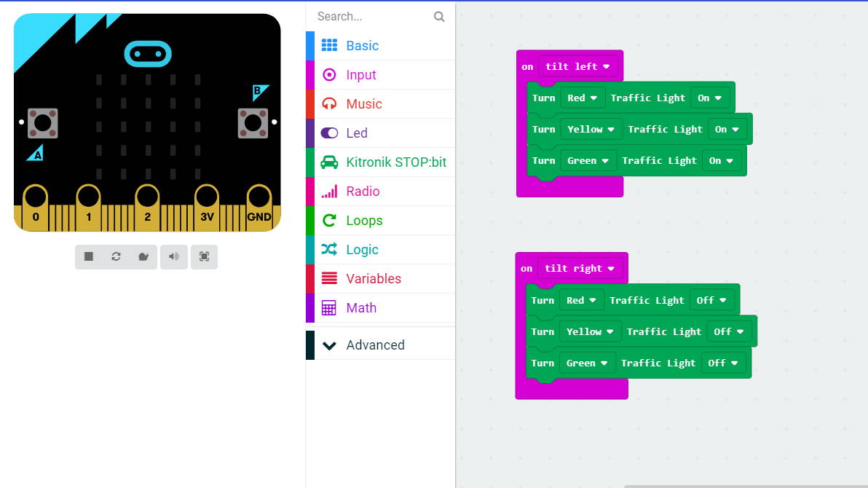Click the Basic grid icon
Image resolution: width=868 pixels, height=488 pixels.
[x=329, y=45]
